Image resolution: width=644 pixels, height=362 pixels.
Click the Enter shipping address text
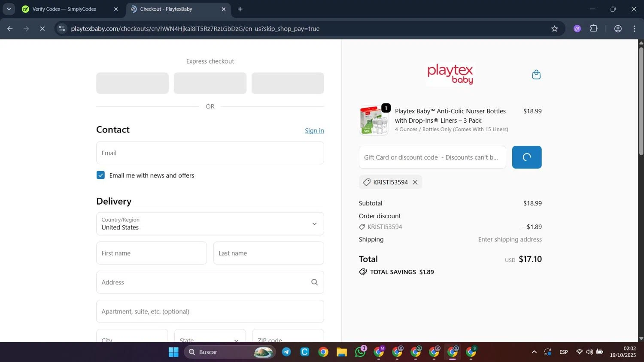click(510, 239)
